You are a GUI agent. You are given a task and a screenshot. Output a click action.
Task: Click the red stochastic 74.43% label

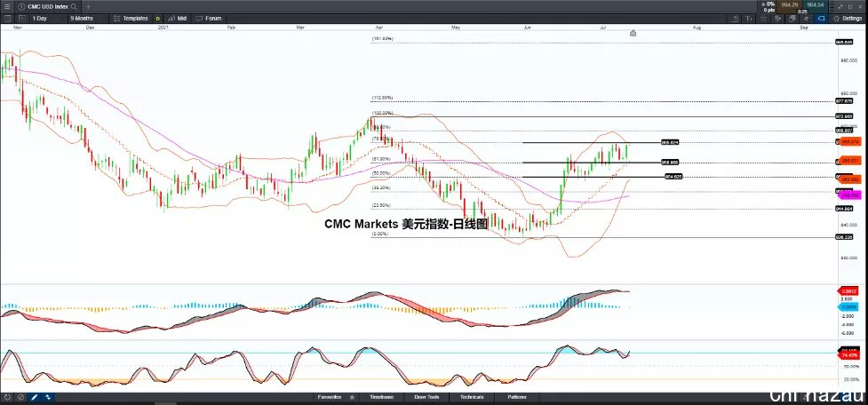click(x=849, y=356)
